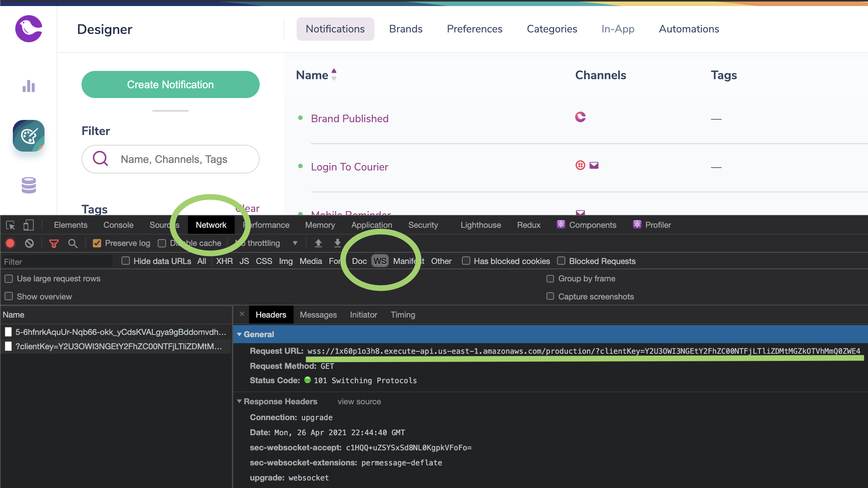This screenshot has height=488, width=868.
Task: Click the Courier bird logo
Action: coord(29,29)
